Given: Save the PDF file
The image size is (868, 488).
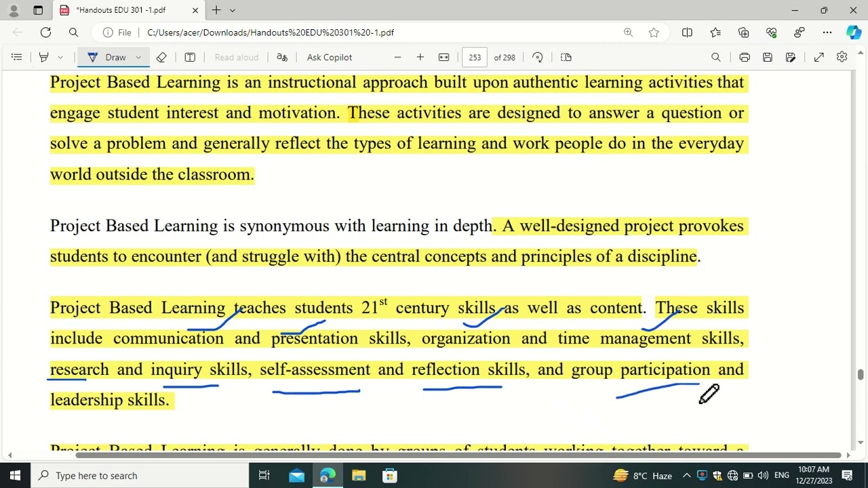Looking at the screenshot, I should point(768,58).
